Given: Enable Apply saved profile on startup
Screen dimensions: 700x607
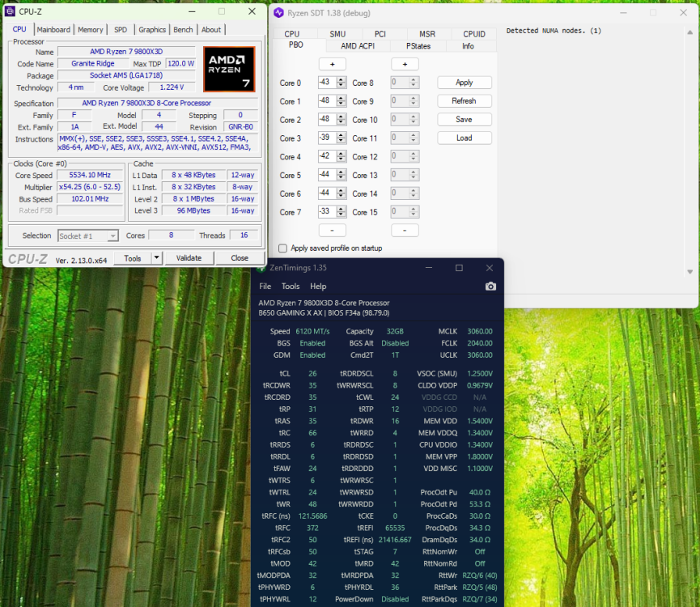Looking at the screenshot, I should pyautogui.click(x=282, y=248).
